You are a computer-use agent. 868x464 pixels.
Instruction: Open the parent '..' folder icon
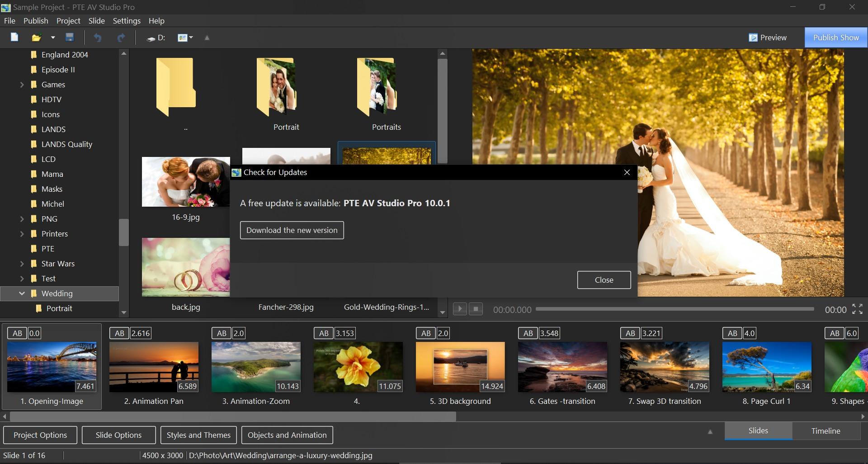click(176, 87)
